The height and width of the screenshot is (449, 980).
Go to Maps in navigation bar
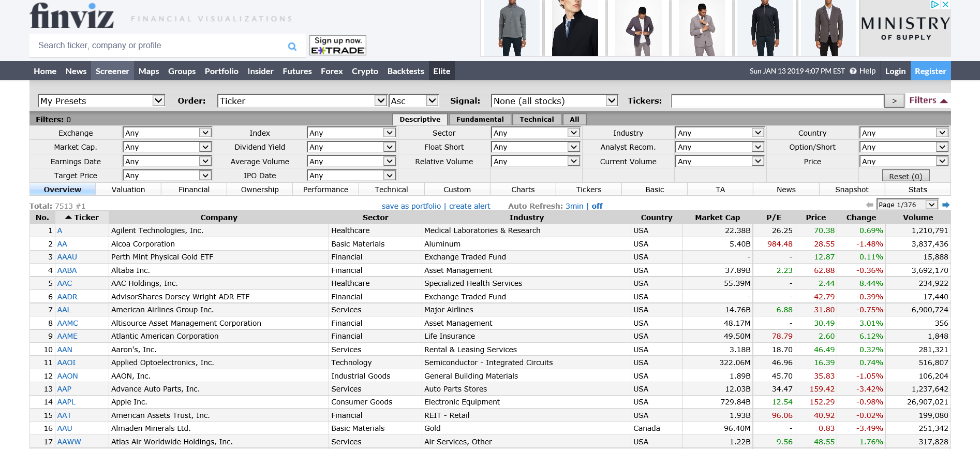(x=149, y=71)
